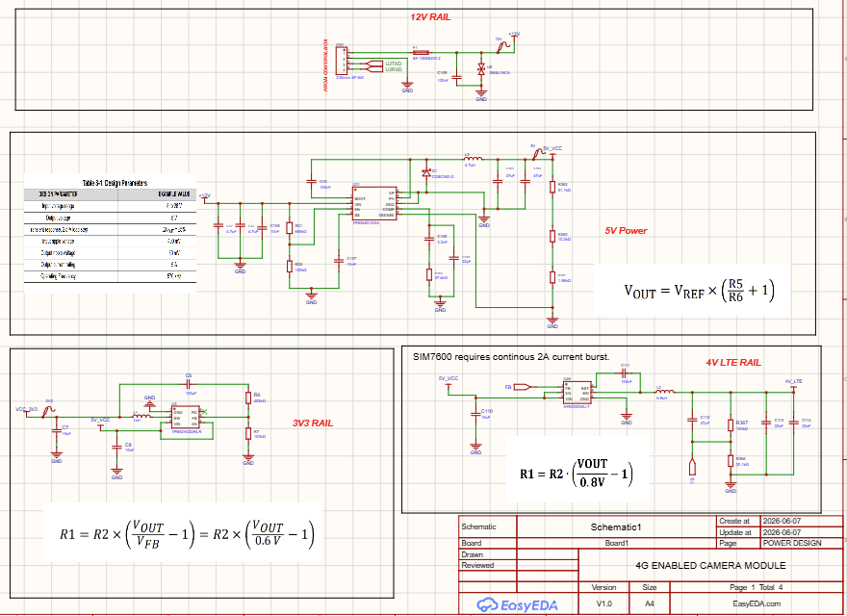Click the A4 size field
This screenshot has width=847, height=616.
(x=650, y=604)
